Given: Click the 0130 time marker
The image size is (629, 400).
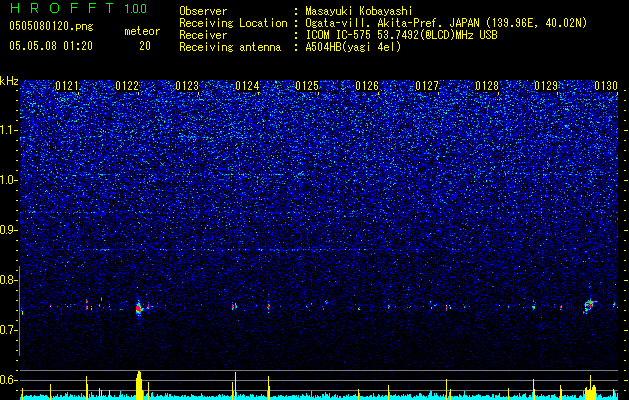Looking at the screenshot, I should [x=606, y=86].
